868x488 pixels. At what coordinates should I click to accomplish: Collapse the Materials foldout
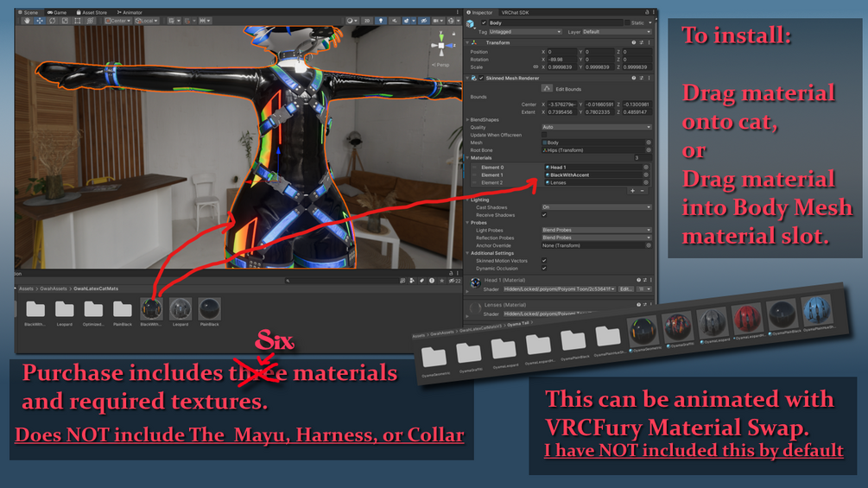coord(468,158)
